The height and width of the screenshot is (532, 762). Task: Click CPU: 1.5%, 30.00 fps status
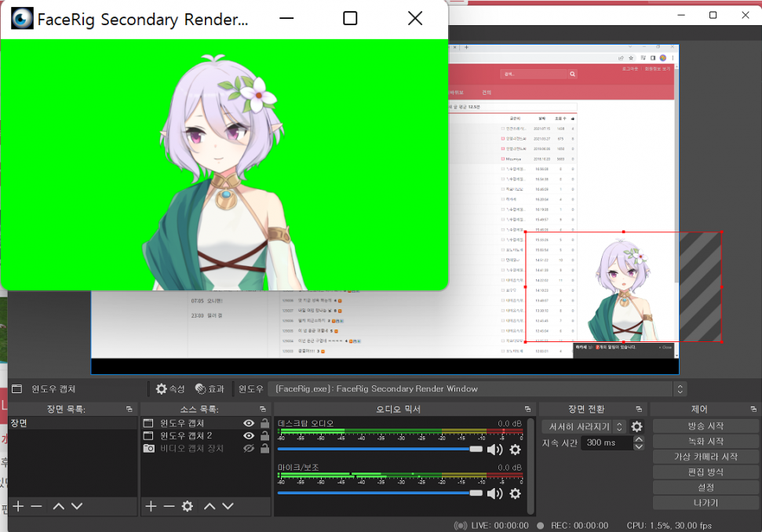[x=669, y=525]
